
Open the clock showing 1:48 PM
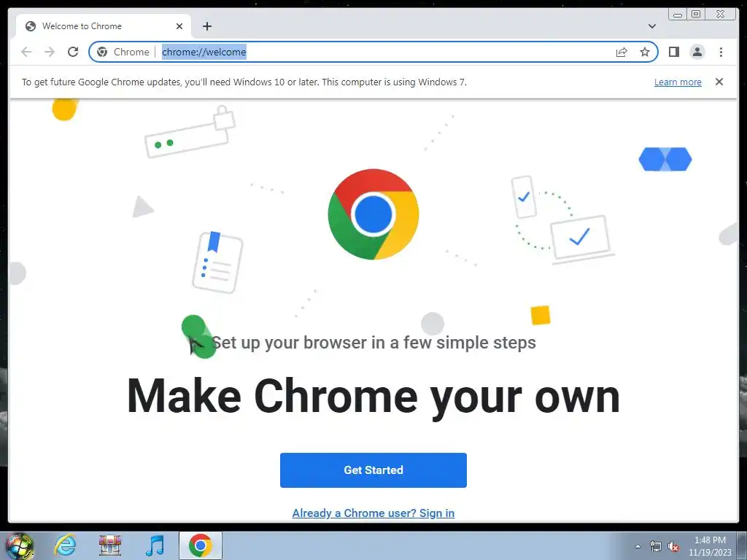pyautogui.click(x=710, y=546)
